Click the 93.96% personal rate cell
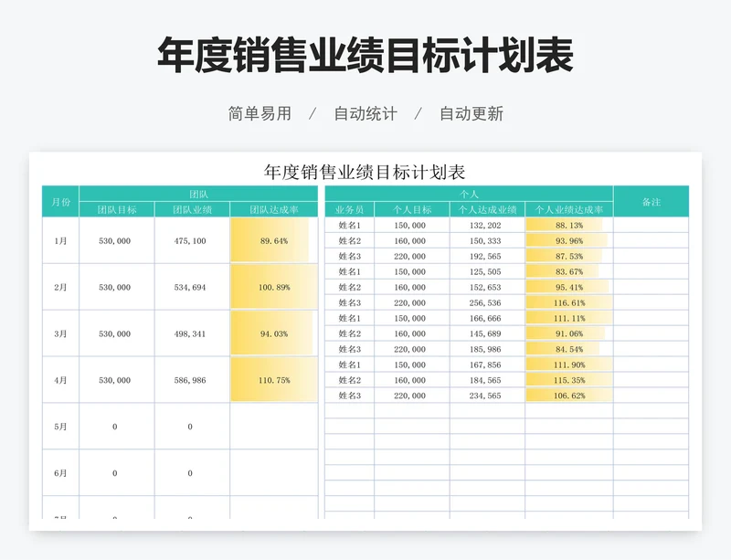The width and height of the screenshot is (731, 560). click(x=569, y=240)
